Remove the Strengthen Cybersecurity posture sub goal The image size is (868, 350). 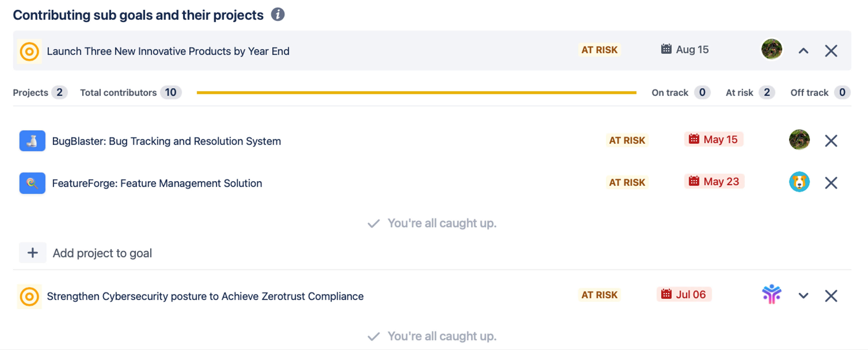pyautogui.click(x=831, y=296)
